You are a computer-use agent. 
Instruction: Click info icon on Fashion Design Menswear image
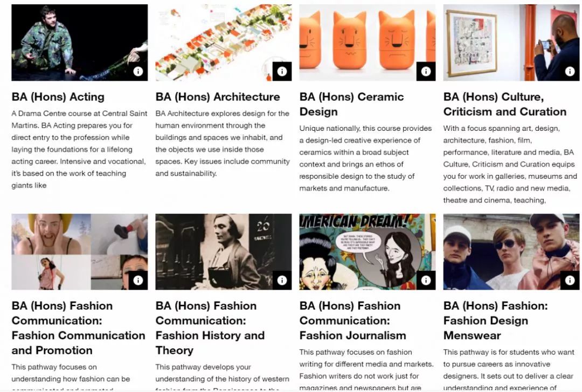pos(570,281)
